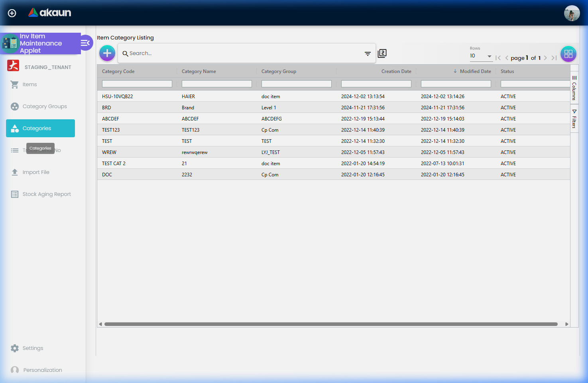Open the advanced search filter icon
This screenshot has height=383, width=588.
[368, 53]
